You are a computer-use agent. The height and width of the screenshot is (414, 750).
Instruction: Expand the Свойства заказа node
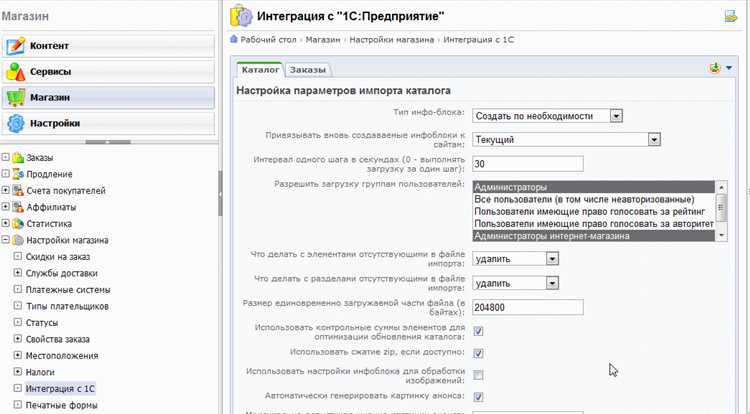coord(18,338)
